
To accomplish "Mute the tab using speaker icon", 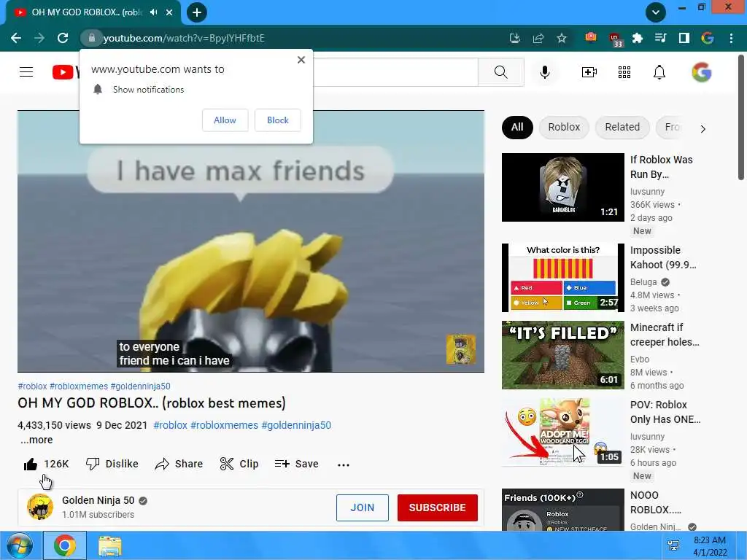I will tap(153, 12).
